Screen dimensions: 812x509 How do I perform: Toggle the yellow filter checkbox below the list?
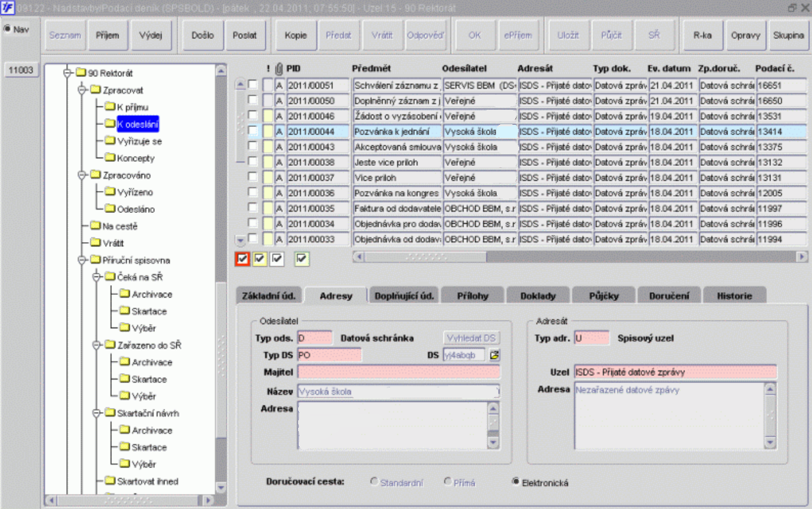point(259,259)
